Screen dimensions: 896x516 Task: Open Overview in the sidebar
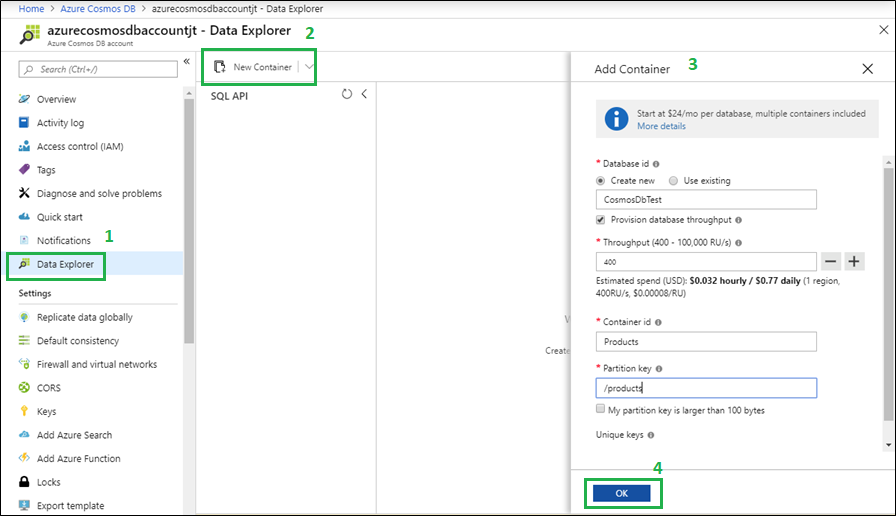(56, 99)
